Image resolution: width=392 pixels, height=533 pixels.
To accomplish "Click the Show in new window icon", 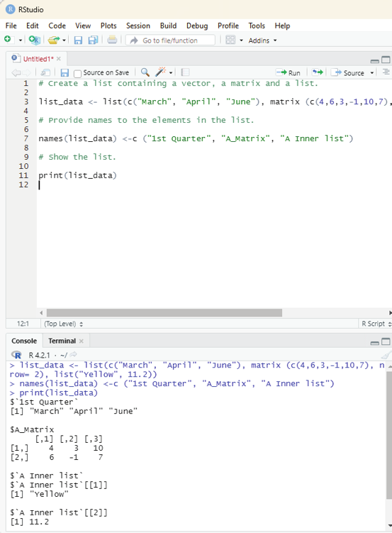I will click(45, 72).
